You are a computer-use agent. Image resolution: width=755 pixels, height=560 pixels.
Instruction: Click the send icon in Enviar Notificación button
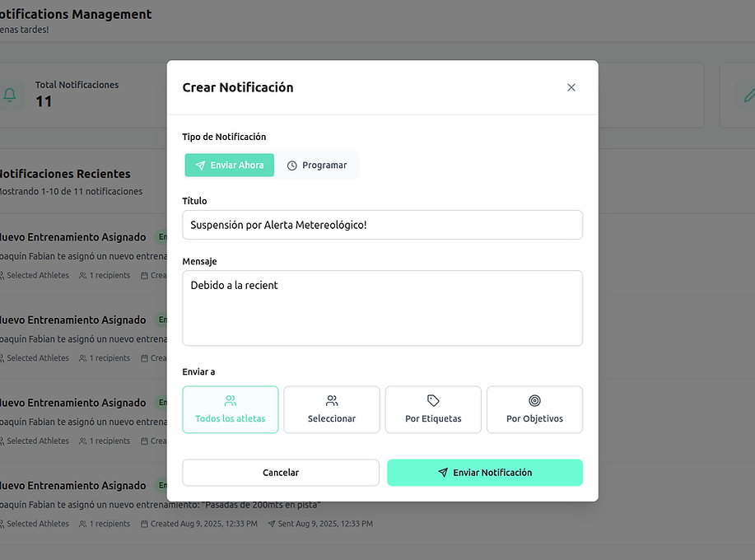click(x=443, y=473)
